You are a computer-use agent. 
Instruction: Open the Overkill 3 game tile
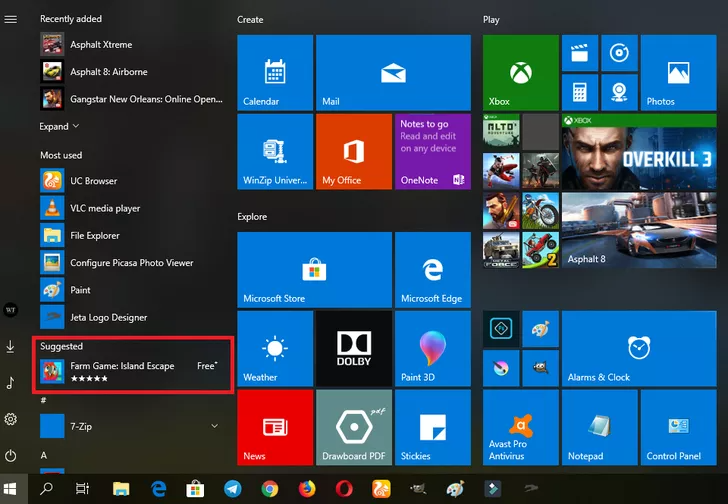coord(639,151)
